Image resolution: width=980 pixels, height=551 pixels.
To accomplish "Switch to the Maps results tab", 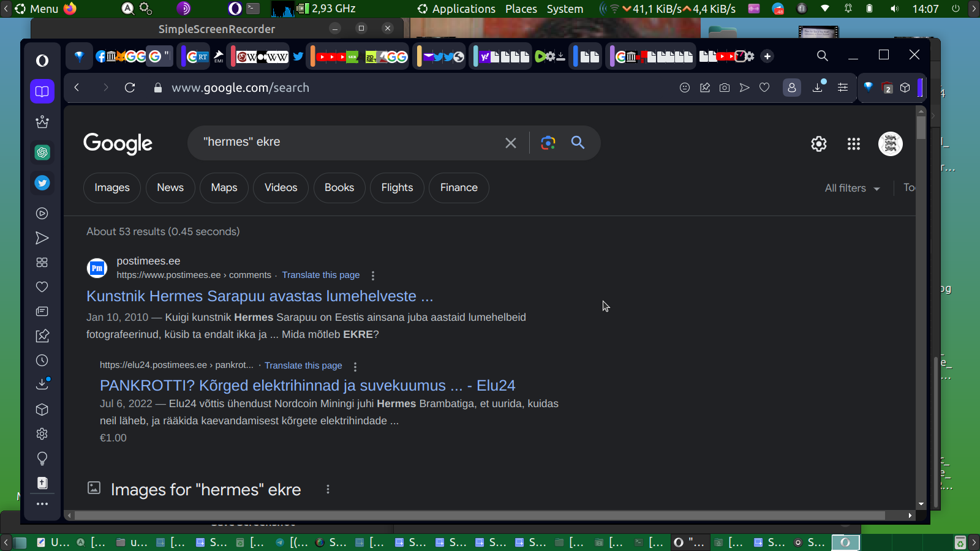I will [x=224, y=187].
